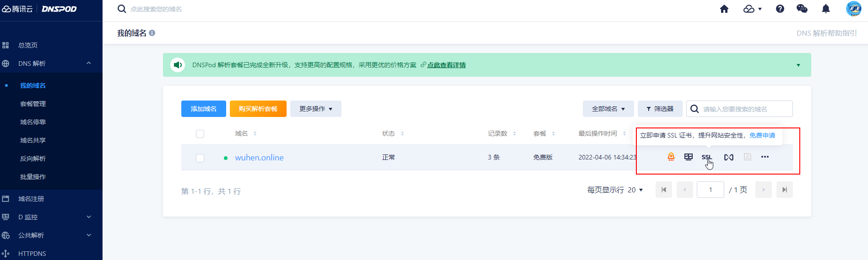Change rows per page dropdown showing 20
Screen dimensions: 868x260
(635, 190)
